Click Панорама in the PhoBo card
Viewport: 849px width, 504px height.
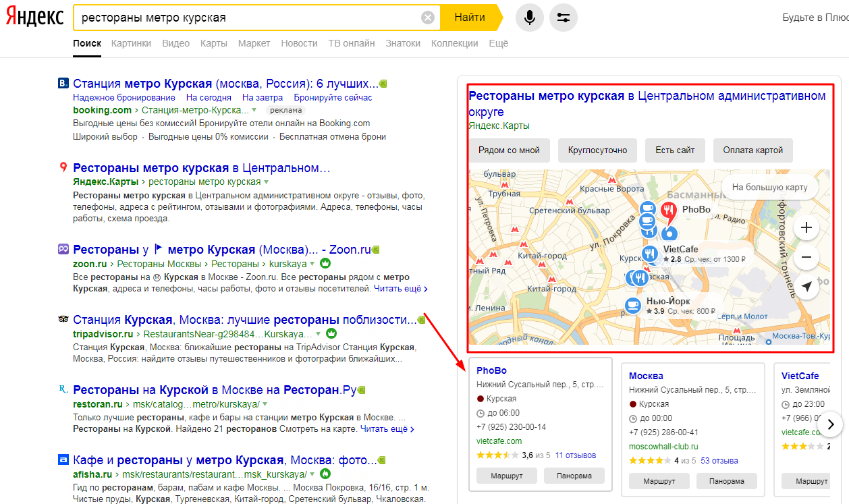tap(574, 476)
